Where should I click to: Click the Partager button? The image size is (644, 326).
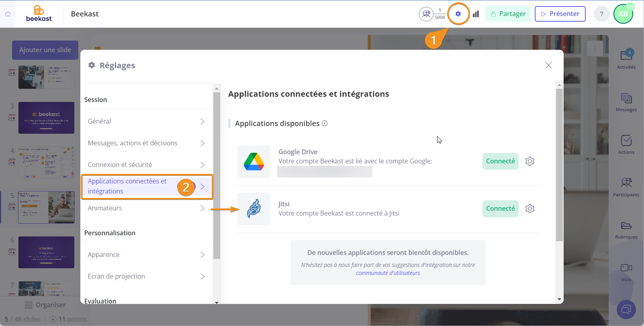pos(508,14)
